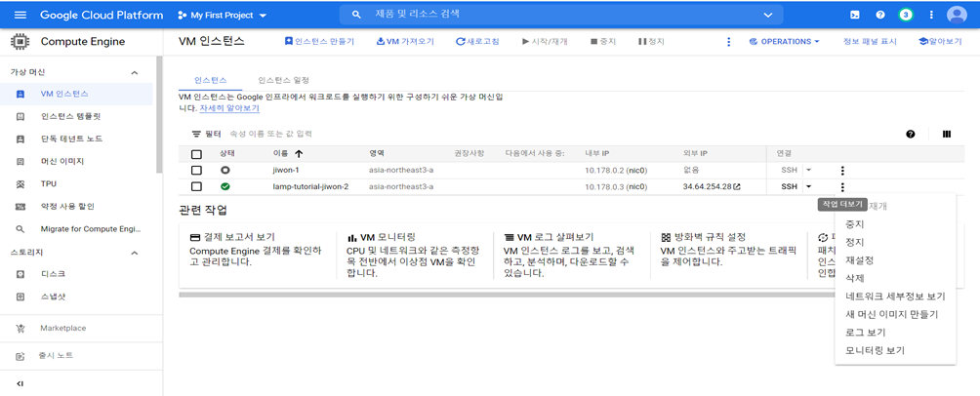Image resolution: width=980 pixels, height=396 pixels.
Task: Click 인스턴스 만들기 button
Action: [319, 42]
